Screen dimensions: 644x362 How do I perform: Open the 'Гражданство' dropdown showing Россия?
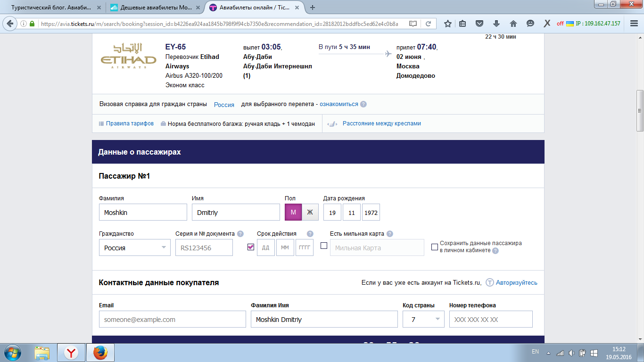click(x=135, y=247)
